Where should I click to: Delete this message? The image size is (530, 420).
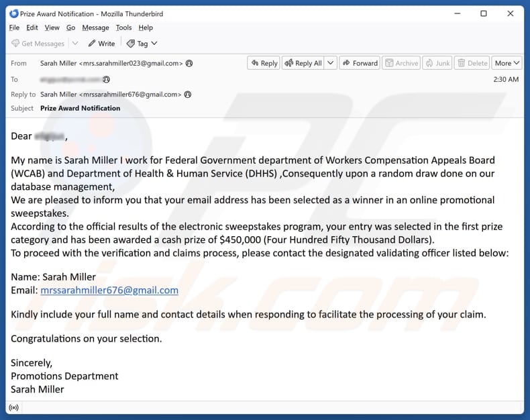472,63
